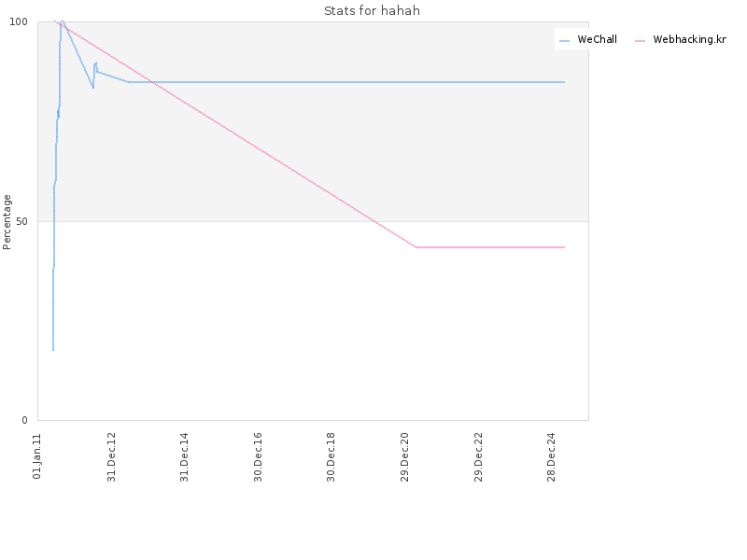This screenshot has width=747, height=560.
Task: Select the blue WeChall legend color marker
Action: click(x=565, y=41)
